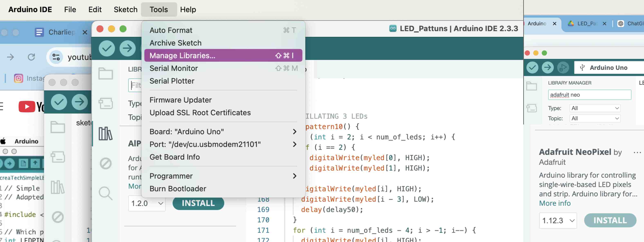The height and width of the screenshot is (242, 644).
Task: Switch to LED_Pa browser tab
Action: click(x=587, y=23)
